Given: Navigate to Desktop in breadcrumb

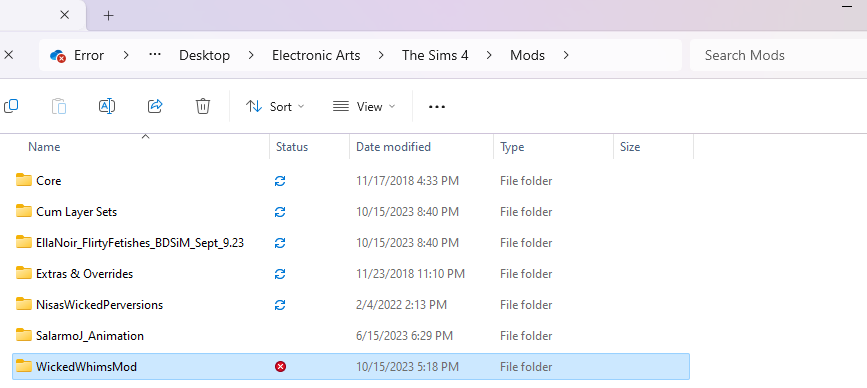Looking at the screenshot, I should [x=205, y=55].
